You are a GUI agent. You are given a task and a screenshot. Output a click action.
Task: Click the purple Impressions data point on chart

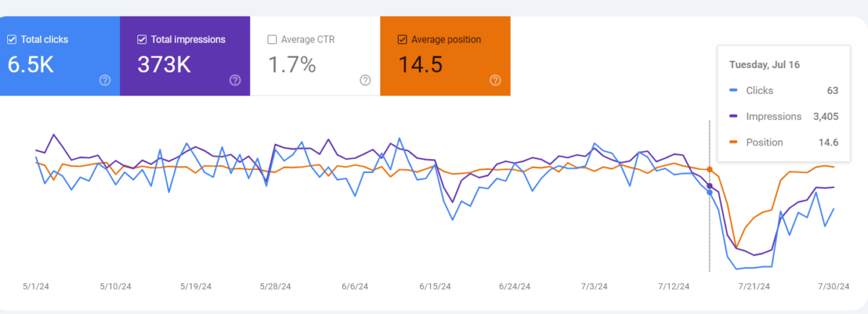pyautogui.click(x=710, y=186)
